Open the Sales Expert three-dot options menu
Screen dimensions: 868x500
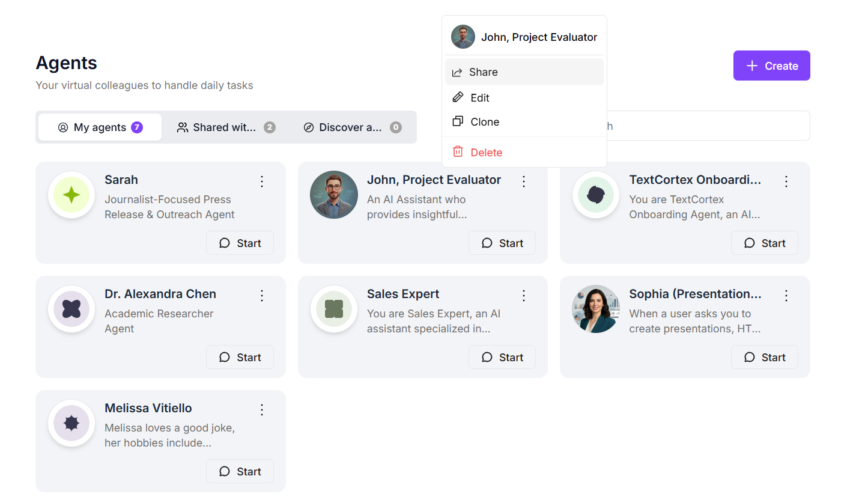click(523, 296)
